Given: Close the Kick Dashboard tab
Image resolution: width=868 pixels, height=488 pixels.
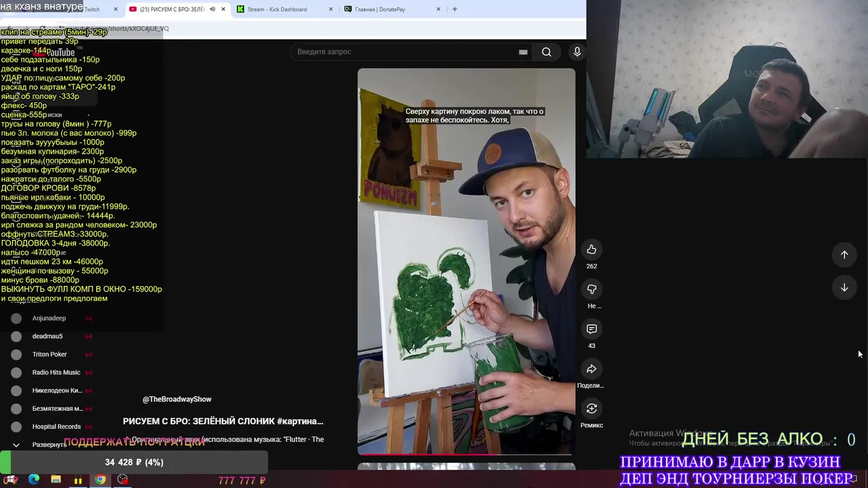Looking at the screenshot, I should [331, 9].
